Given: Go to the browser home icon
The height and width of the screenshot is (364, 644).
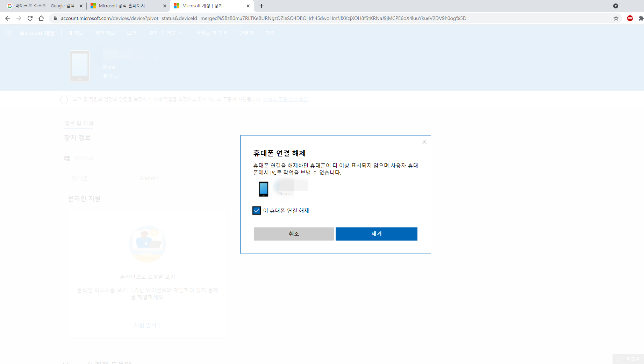Looking at the screenshot, I should [x=41, y=18].
